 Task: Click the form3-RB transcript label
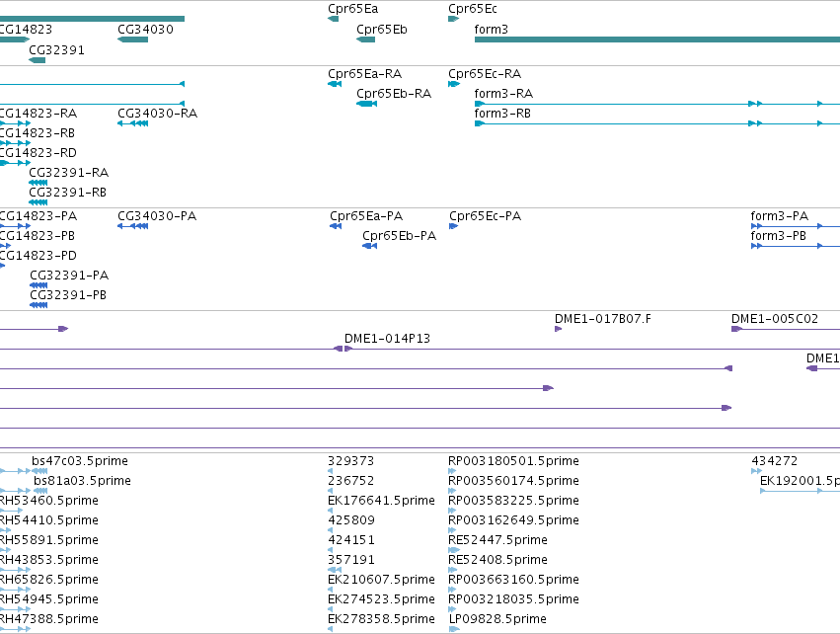[502, 114]
